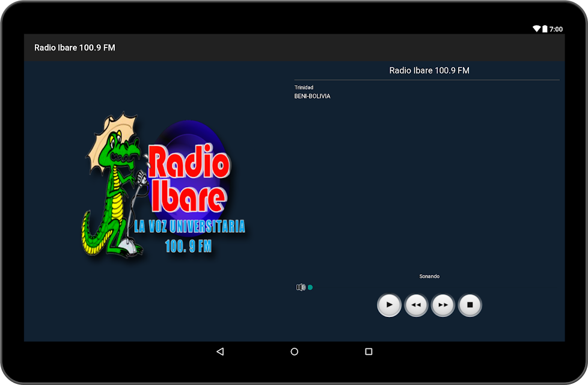Tap the Android back navigation button
The image size is (588, 385).
pos(220,351)
